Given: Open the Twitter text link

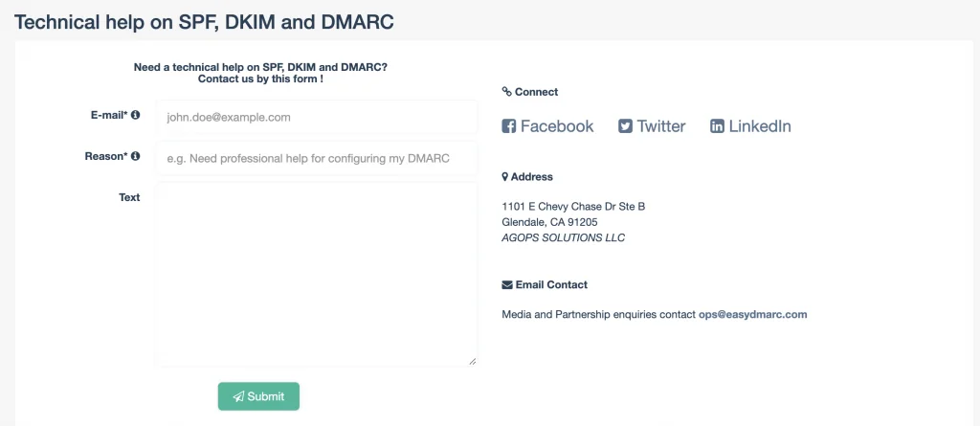Looking at the screenshot, I should 661,126.
